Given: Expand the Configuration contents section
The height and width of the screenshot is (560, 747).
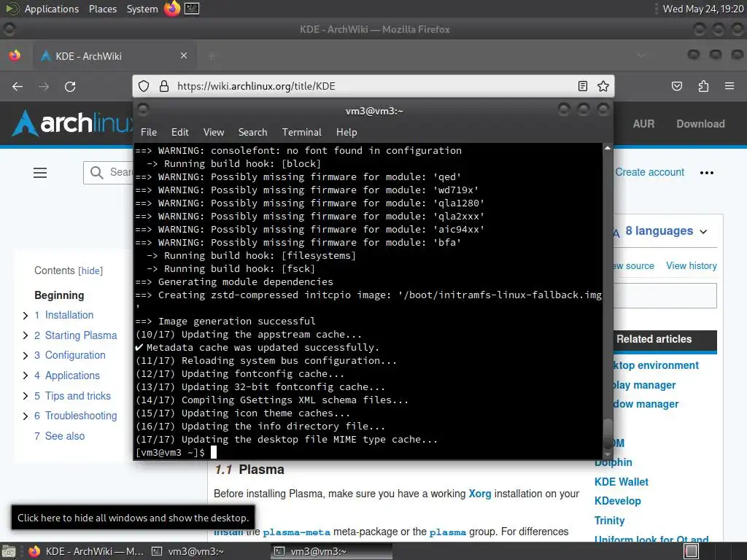Looking at the screenshot, I should 26,356.
